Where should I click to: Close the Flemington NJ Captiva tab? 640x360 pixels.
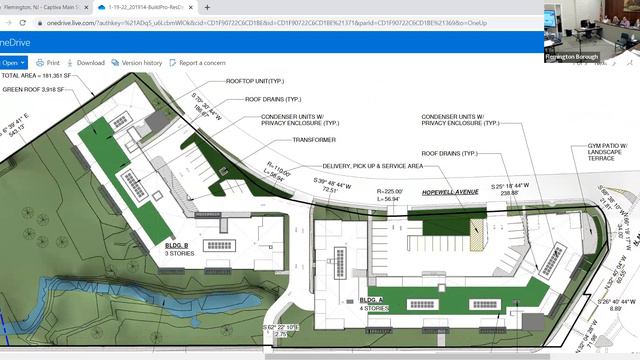(86, 7)
